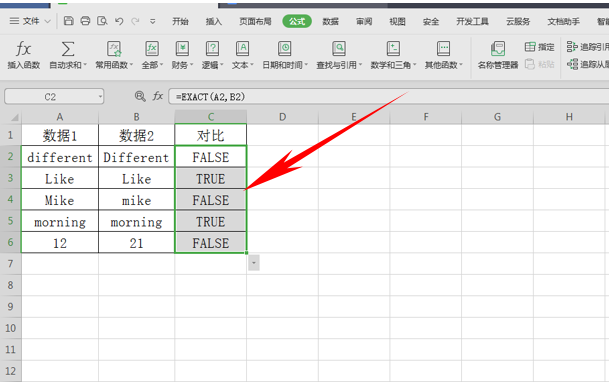Click the Select All corner of the grid

click(x=11, y=117)
